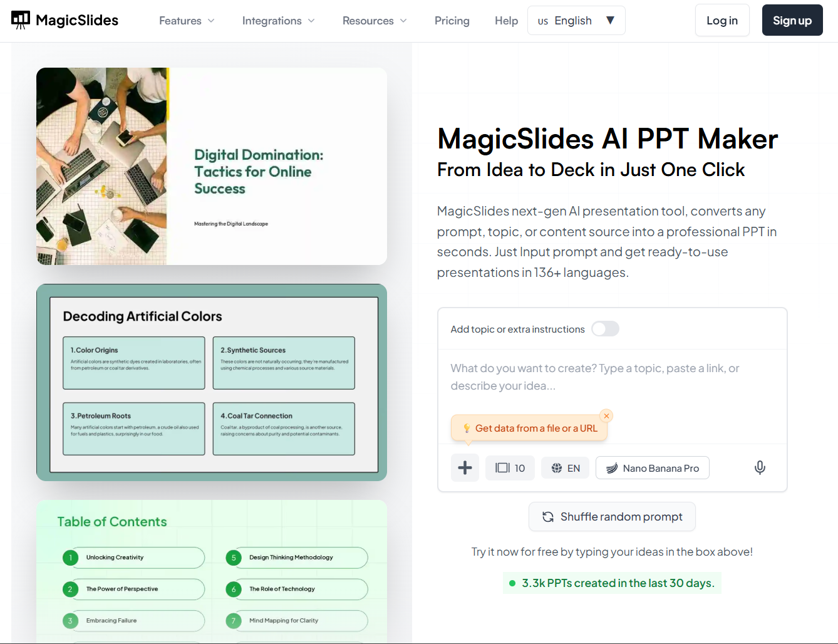Click the 'Unlocking Creativity' contents entry
838x644 pixels.
click(133, 558)
